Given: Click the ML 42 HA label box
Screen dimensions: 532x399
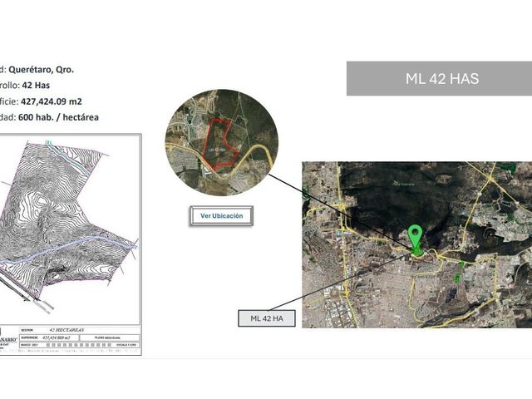Looking at the screenshot, I should click(267, 318).
